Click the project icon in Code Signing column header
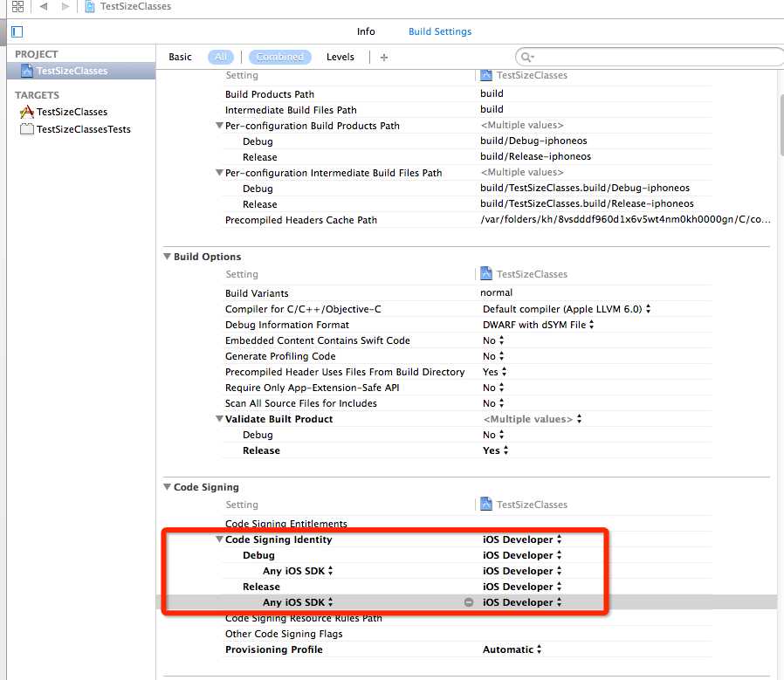 (x=486, y=504)
